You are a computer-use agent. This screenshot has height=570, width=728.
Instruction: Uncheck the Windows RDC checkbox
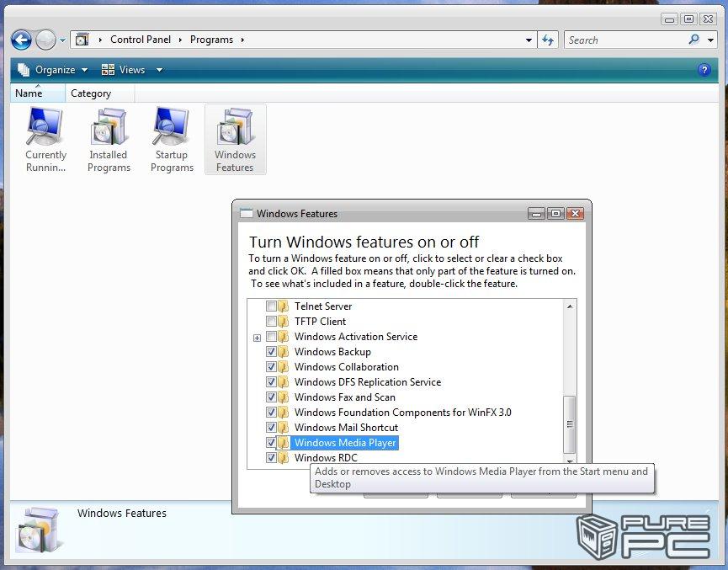(x=271, y=457)
